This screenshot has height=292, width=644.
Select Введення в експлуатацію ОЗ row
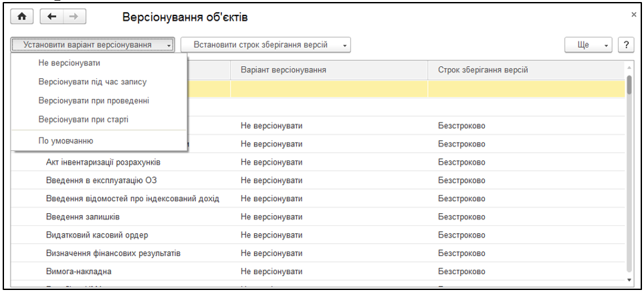pyautogui.click(x=102, y=180)
